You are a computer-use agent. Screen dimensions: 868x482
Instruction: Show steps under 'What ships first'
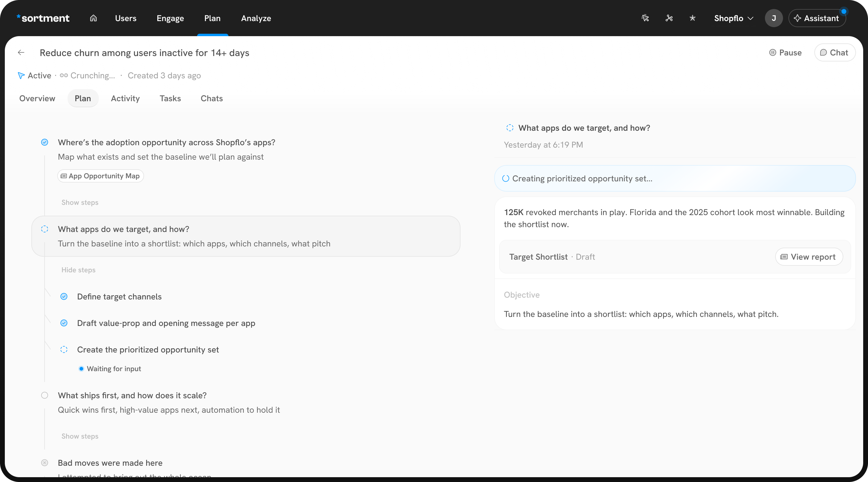80,436
